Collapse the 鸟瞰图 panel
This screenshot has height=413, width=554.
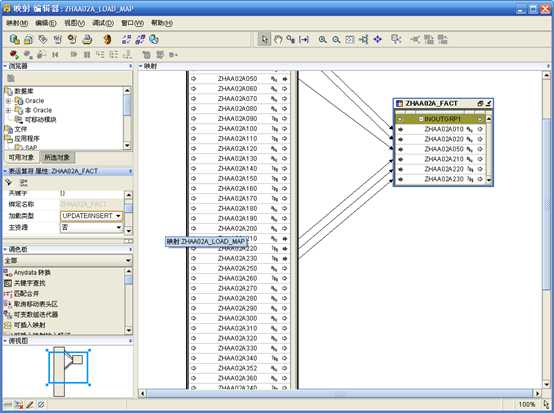point(5,341)
